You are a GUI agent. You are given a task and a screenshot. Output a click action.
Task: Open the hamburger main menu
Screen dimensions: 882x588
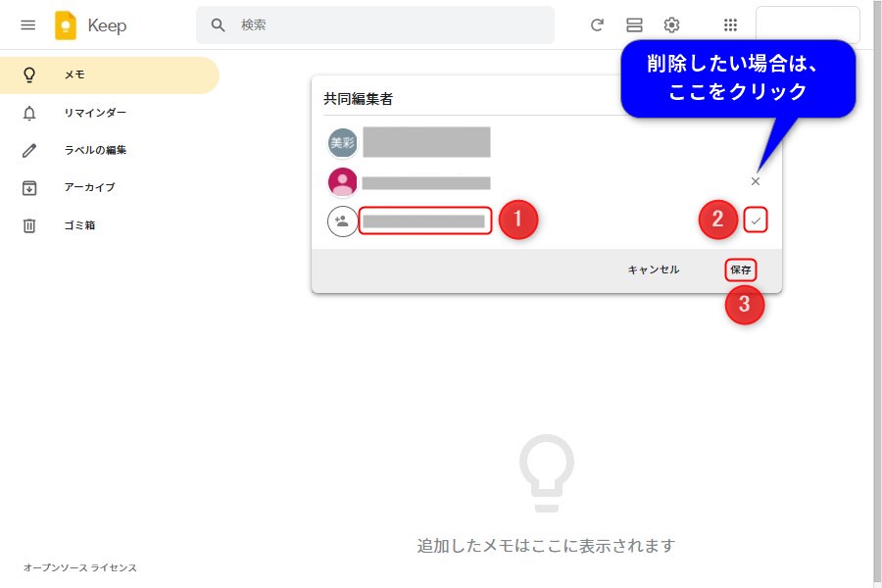pos(27,25)
